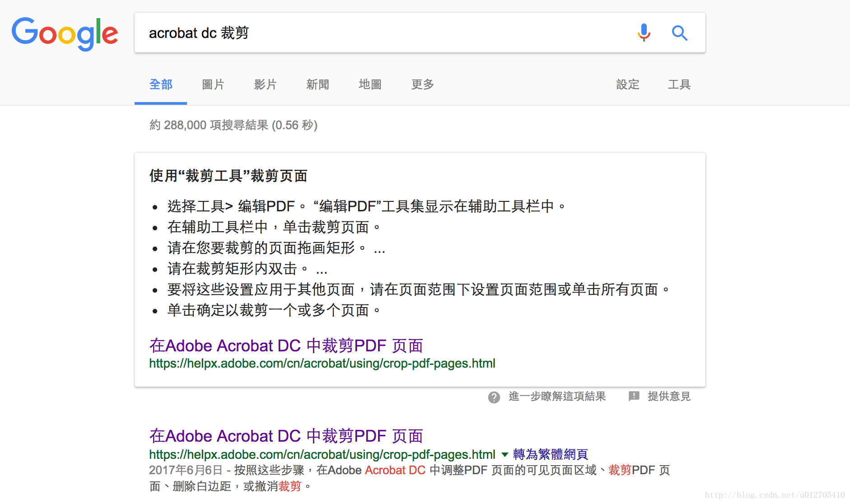Switch to the 圖片 tab
The height and width of the screenshot is (504, 850).
click(x=213, y=84)
